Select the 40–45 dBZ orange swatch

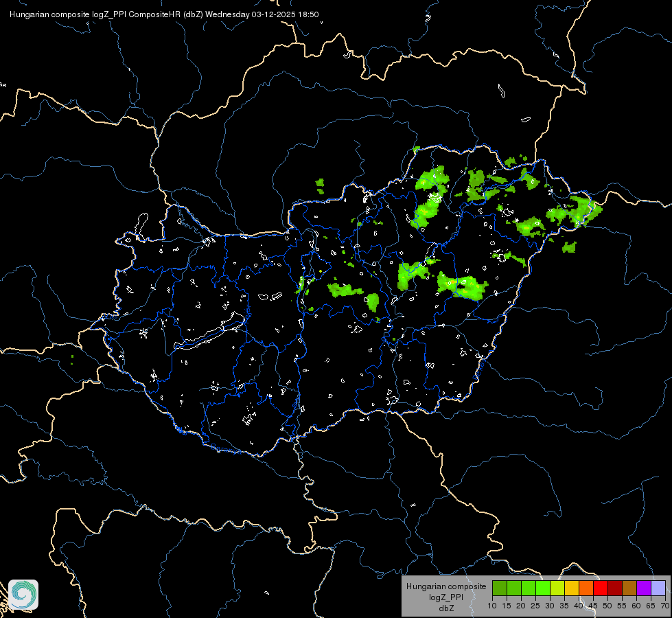(586, 588)
